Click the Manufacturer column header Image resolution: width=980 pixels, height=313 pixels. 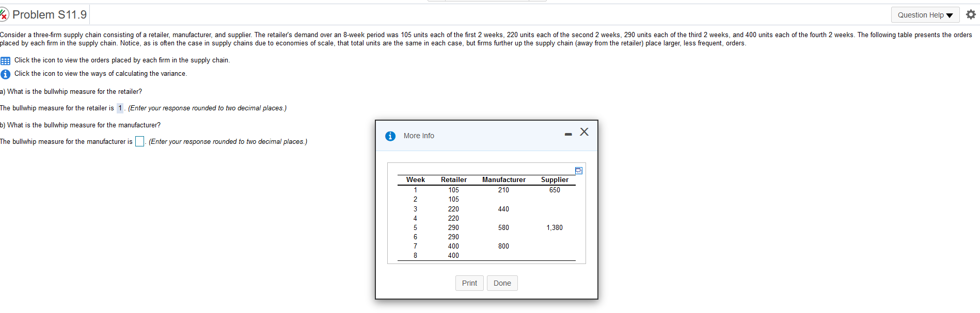(503, 179)
